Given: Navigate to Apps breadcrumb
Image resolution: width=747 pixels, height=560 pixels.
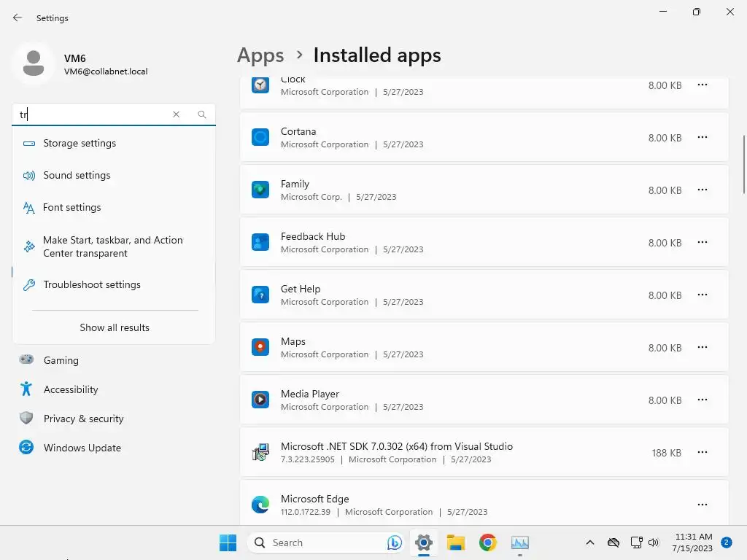Looking at the screenshot, I should (260, 55).
